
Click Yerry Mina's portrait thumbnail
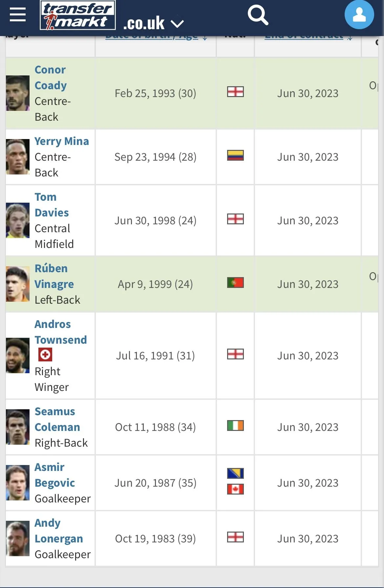pos(18,157)
